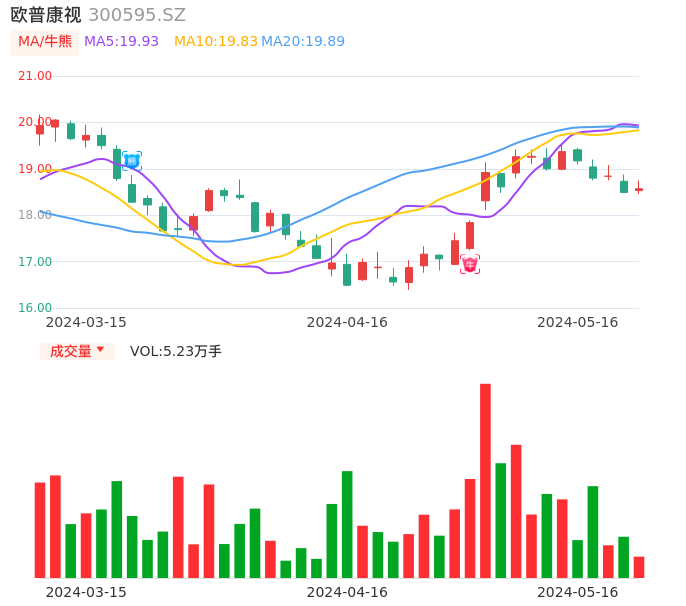This screenshot has height=606, width=686.
Task: Select the MA/牛熊 indicator tab
Action: [44, 42]
